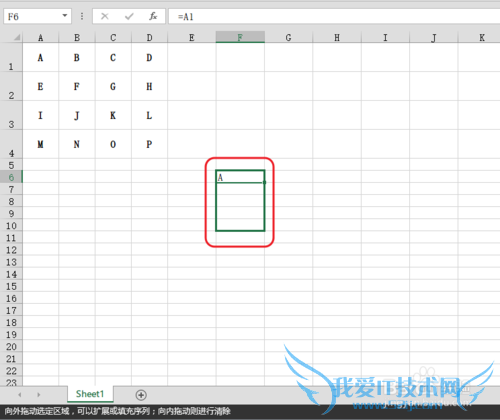500x420 pixels.
Task: Click the Select All corner triangle
Action: 16,37
